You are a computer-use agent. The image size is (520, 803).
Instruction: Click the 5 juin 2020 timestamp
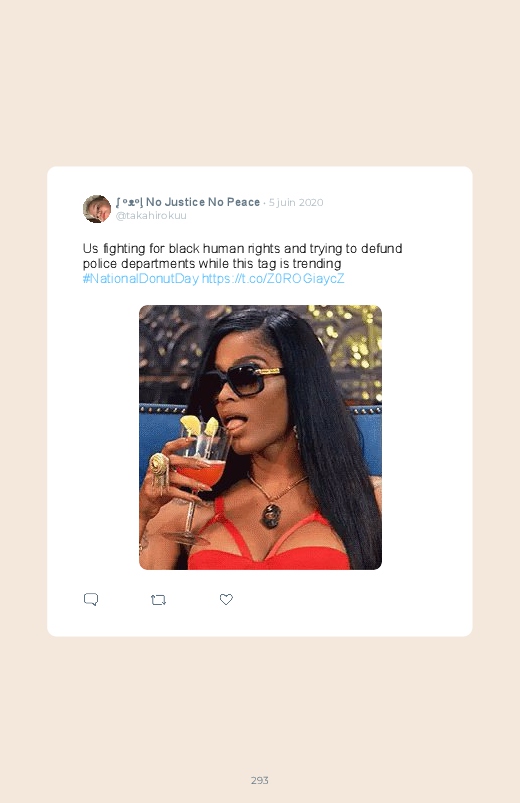296,202
